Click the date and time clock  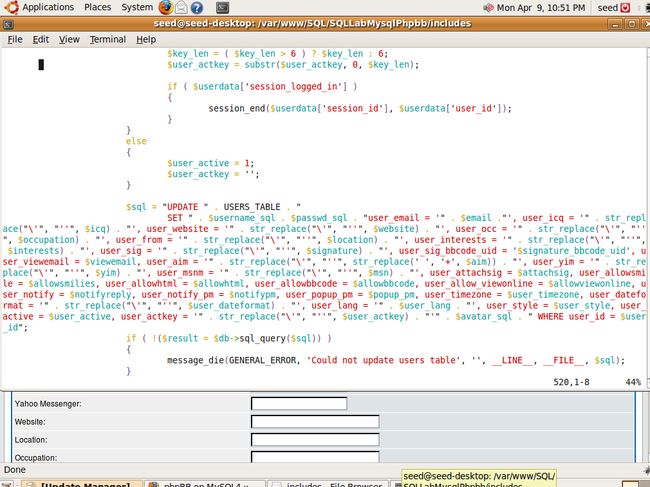tap(541, 7)
